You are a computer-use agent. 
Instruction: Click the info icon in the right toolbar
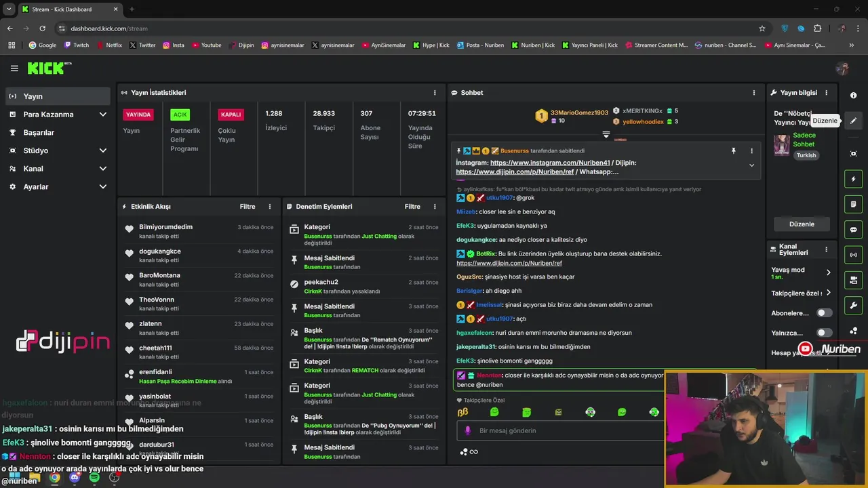click(x=853, y=96)
